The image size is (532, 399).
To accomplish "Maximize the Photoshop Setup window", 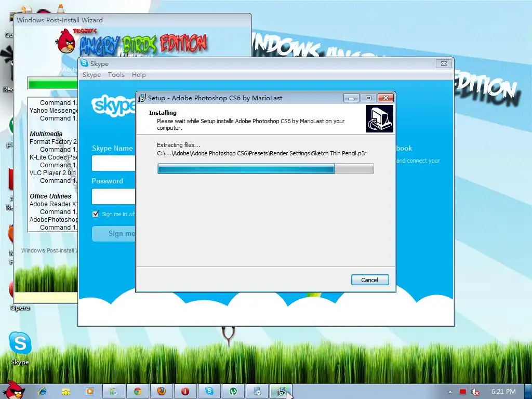I will tap(368, 98).
